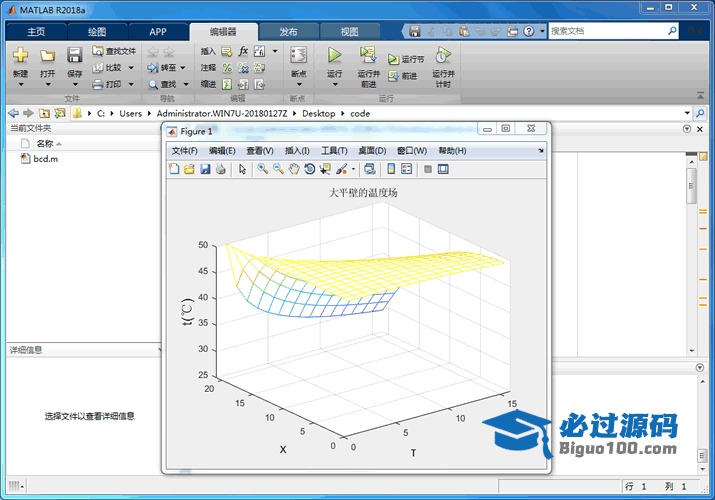Select the Rotate 3D tool in Figure toolbar

pos(310,169)
